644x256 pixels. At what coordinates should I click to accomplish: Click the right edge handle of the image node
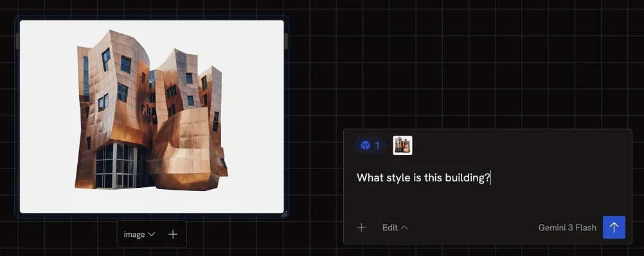point(286,41)
